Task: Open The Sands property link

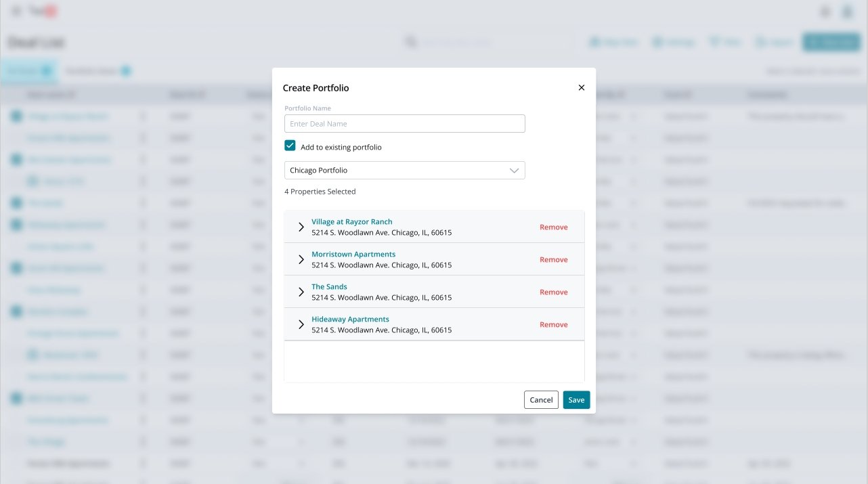Action: click(329, 286)
